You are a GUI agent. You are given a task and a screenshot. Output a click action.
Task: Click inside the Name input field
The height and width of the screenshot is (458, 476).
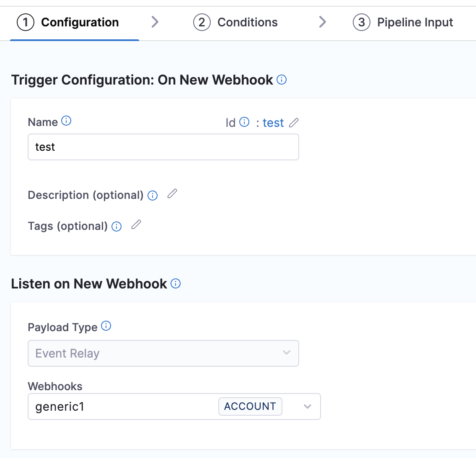[x=163, y=147]
